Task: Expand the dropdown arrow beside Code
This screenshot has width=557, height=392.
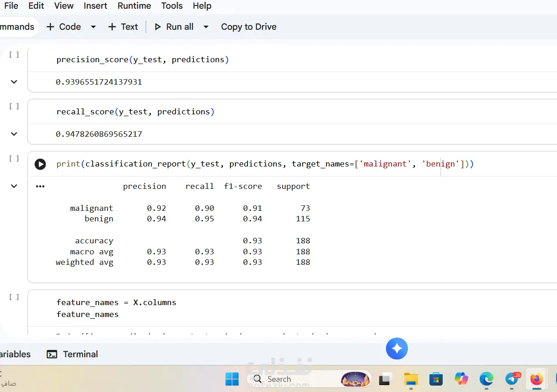Action: [93, 27]
